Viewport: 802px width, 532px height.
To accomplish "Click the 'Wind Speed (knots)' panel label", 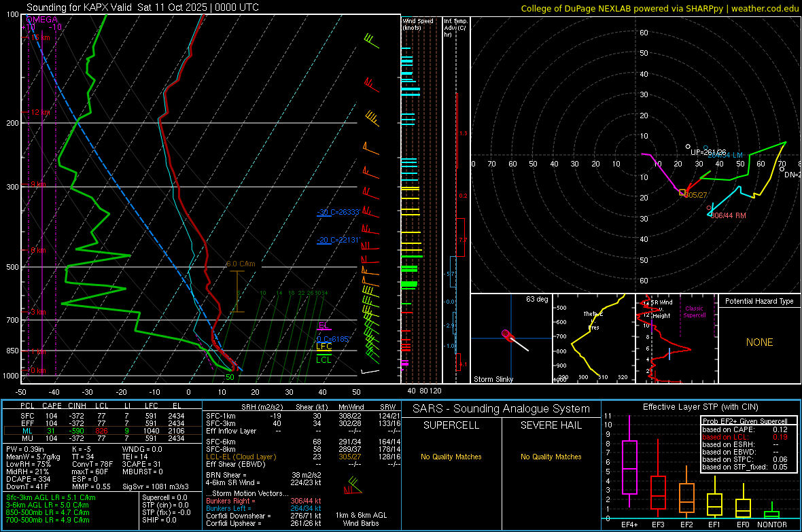I will [x=418, y=24].
